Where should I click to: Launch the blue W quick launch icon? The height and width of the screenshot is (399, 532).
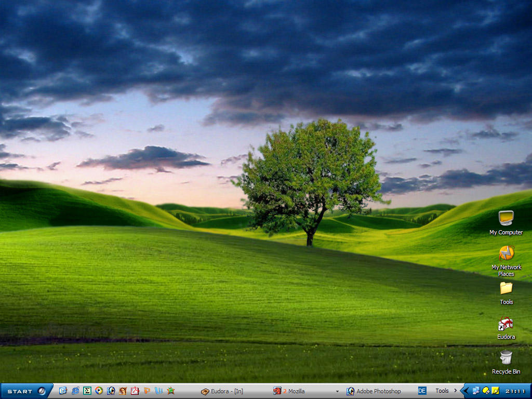tap(159, 391)
